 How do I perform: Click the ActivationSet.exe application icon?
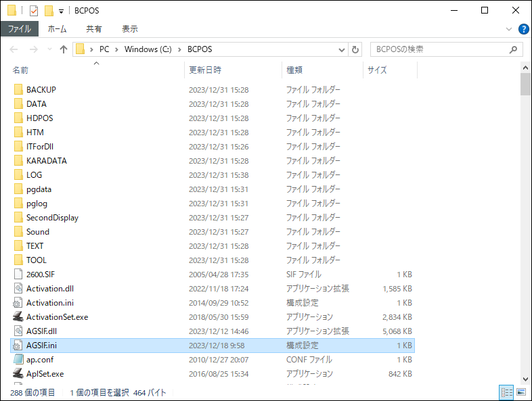[18, 316]
